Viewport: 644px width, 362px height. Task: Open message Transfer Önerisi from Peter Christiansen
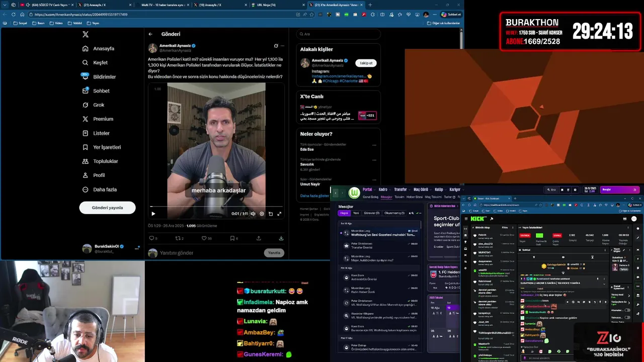point(380,245)
